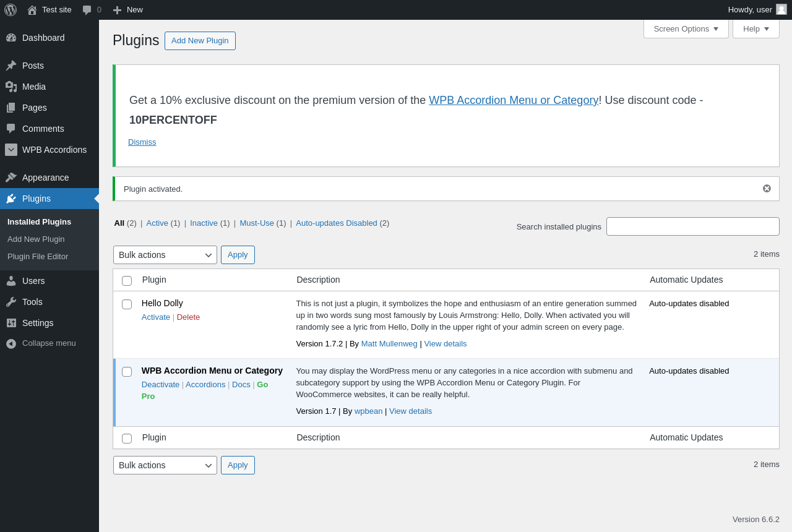The height and width of the screenshot is (532, 792).
Task: Dismiss the Plugin activated notice
Action: (x=767, y=189)
